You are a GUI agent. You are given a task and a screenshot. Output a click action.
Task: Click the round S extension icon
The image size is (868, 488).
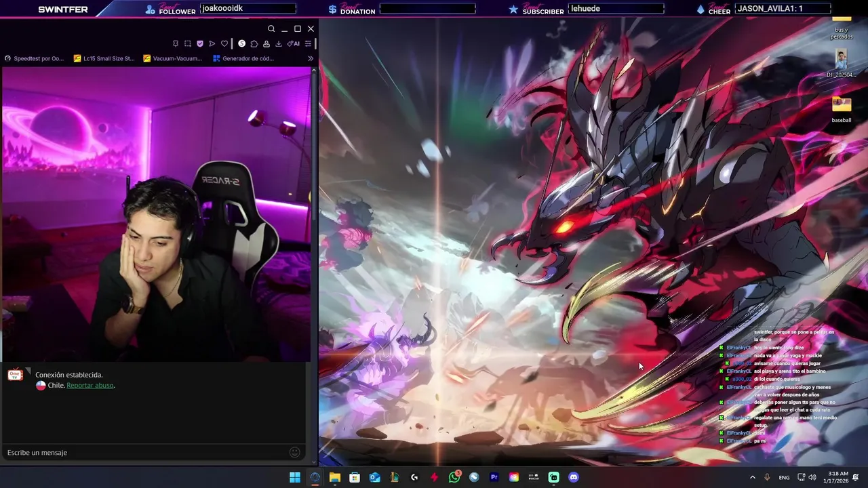(241, 43)
